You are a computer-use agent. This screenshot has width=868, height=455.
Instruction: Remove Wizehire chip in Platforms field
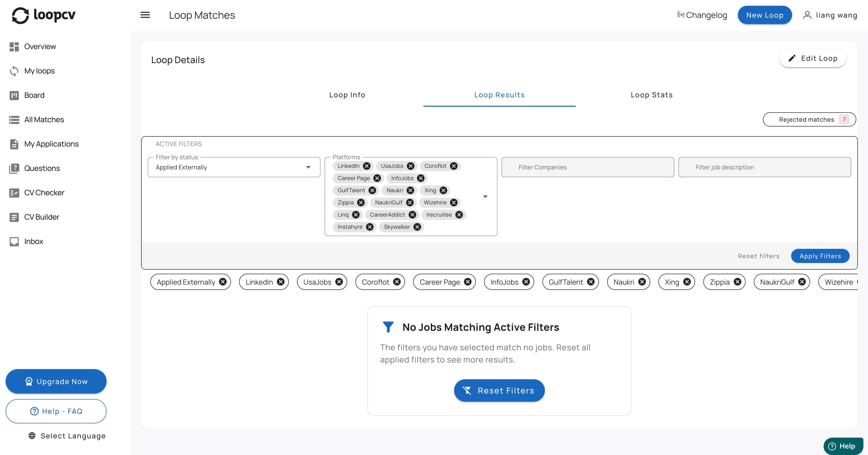pos(454,202)
